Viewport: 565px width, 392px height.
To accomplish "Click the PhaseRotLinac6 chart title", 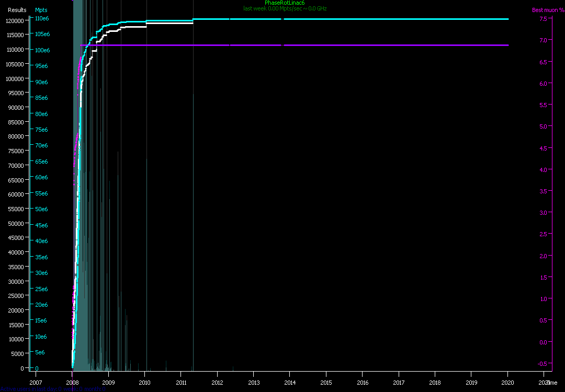I will pyautogui.click(x=285, y=3).
